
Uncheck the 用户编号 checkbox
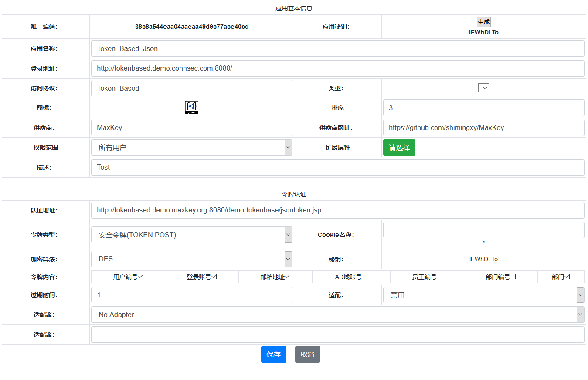(x=141, y=277)
